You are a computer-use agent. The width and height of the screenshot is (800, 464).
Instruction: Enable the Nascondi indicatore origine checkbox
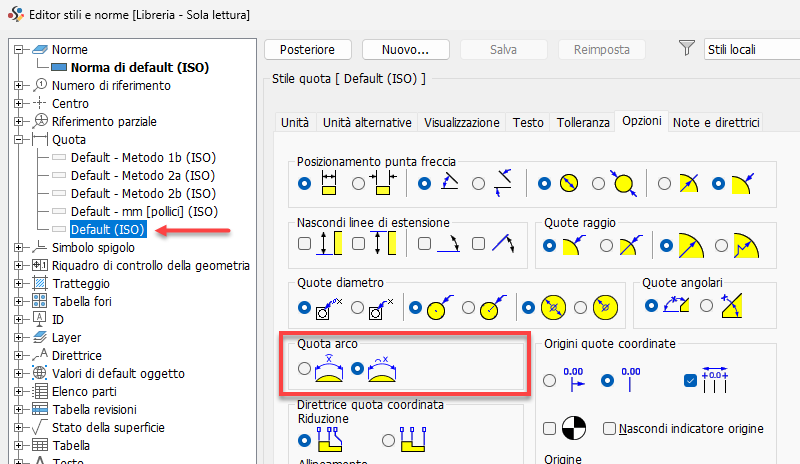[610, 428]
